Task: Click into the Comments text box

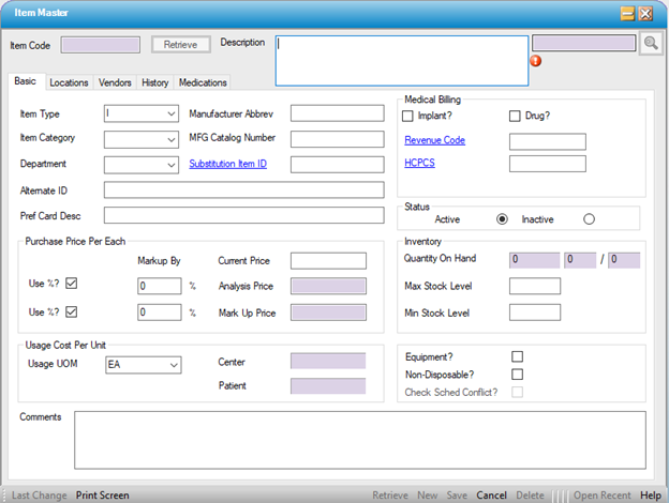Action: [360, 438]
